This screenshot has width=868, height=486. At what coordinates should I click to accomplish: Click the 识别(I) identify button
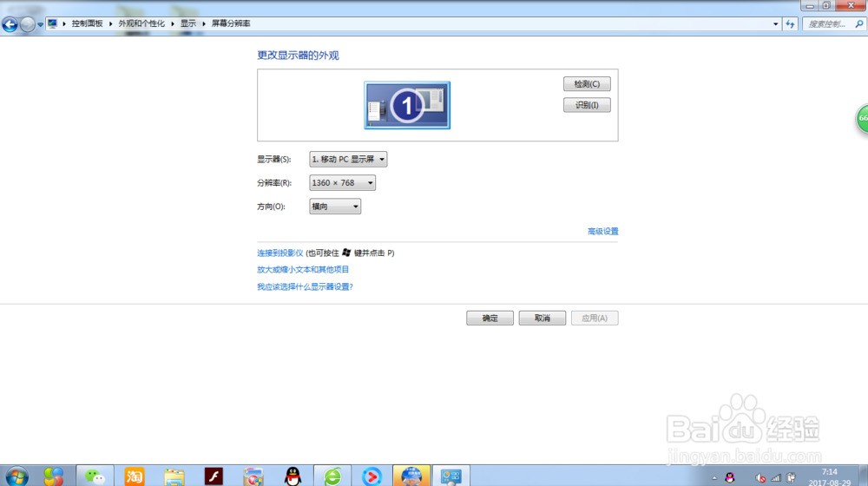pos(587,105)
